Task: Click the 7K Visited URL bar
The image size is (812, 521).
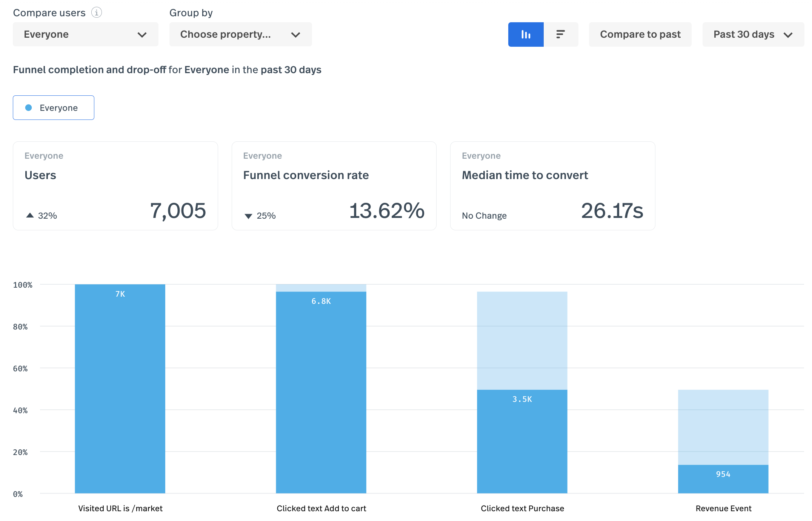Action: (120, 388)
